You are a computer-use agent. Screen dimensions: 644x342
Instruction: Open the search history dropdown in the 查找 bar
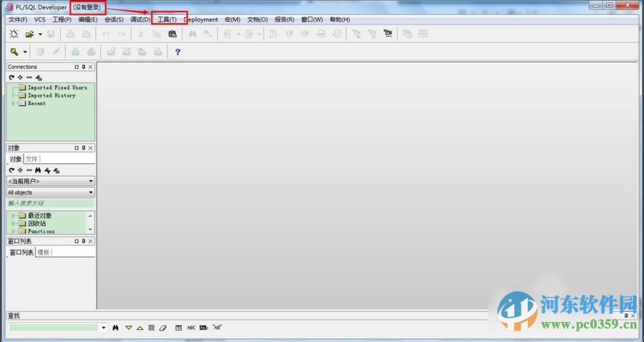pyautogui.click(x=104, y=328)
